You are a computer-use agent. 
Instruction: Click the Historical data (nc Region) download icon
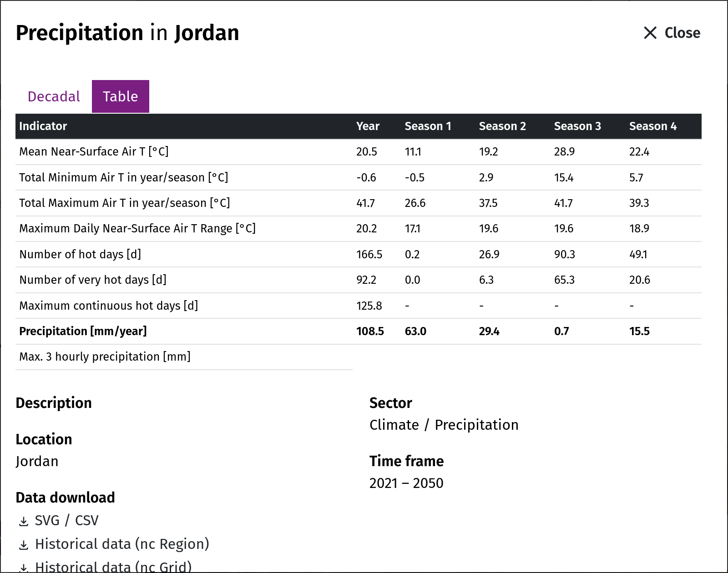tap(24, 545)
